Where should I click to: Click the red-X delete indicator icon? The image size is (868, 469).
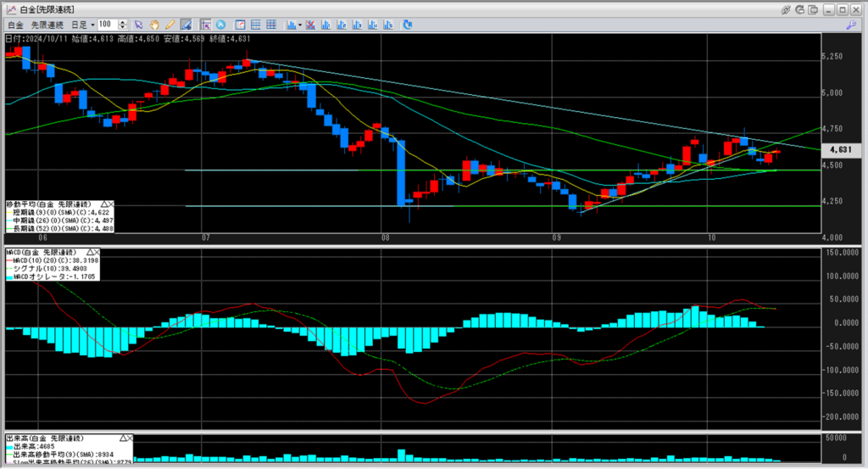[x=310, y=25]
